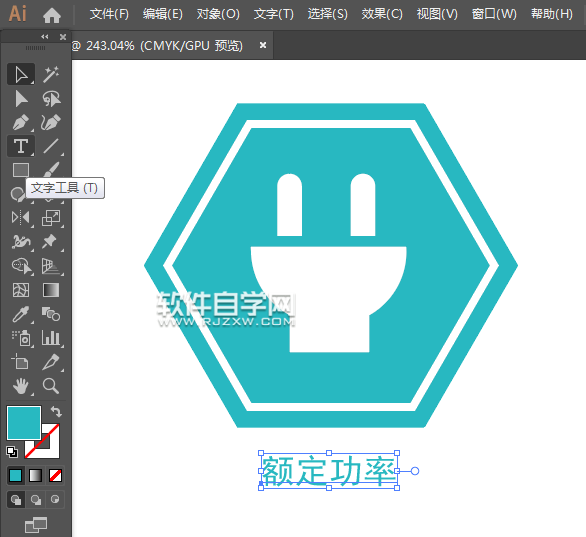This screenshot has height=537, width=586.
Task: Select the Zoom tool
Action: 51,386
